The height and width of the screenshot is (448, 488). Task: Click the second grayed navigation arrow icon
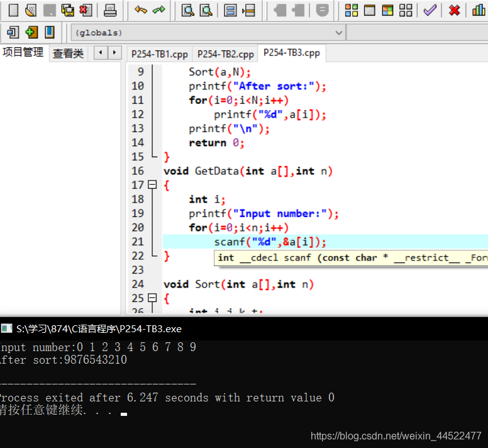[x=298, y=10]
